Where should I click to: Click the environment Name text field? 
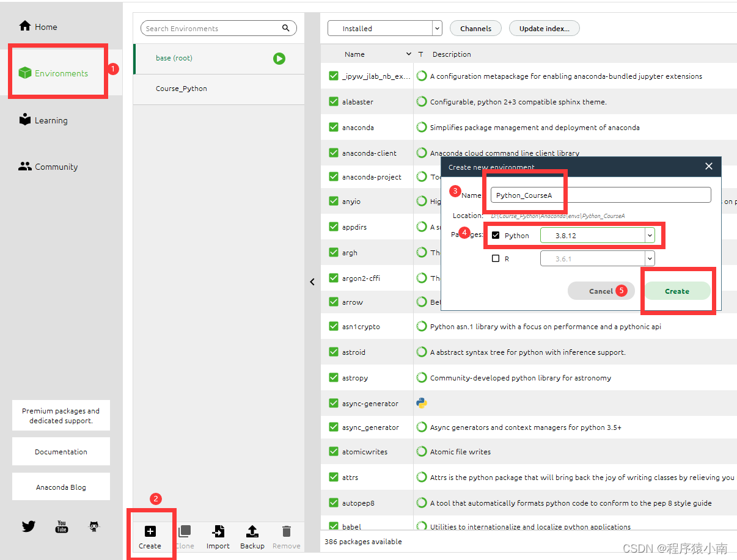(601, 195)
